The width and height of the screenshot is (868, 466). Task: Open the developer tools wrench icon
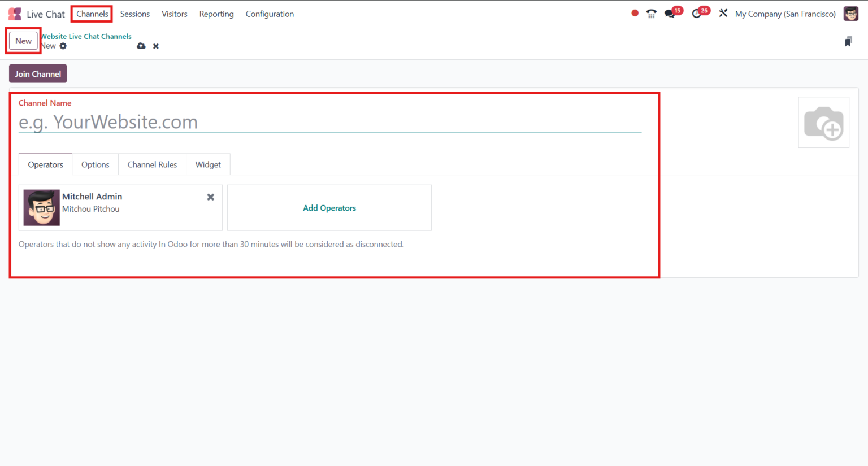tap(723, 12)
